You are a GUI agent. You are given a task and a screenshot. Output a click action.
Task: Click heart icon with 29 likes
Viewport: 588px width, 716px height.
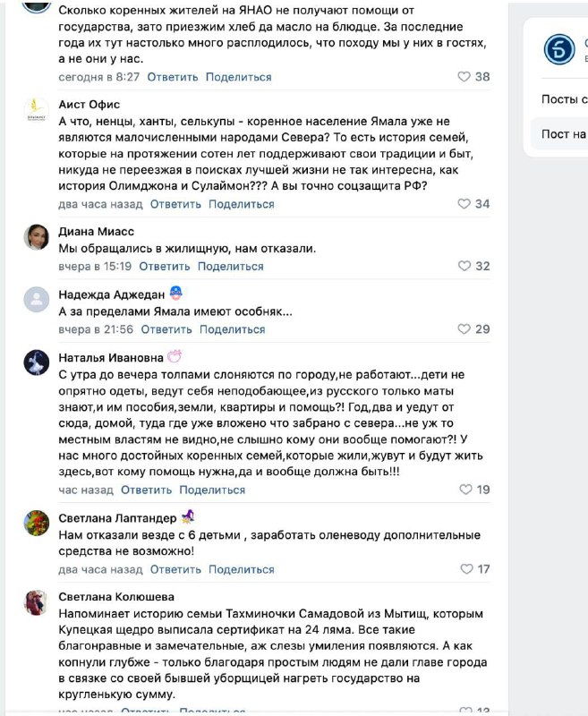(x=464, y=328)
